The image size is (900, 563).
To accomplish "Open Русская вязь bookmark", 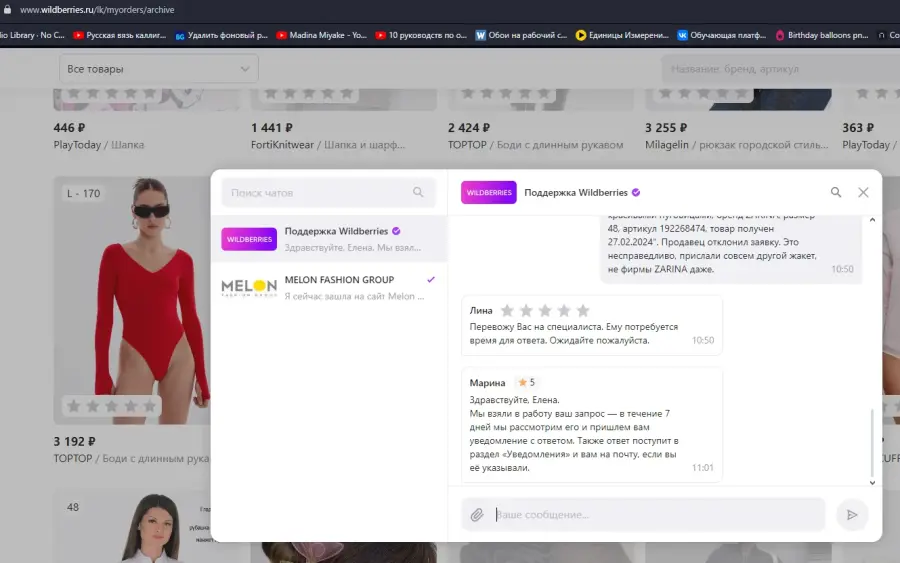I will [119, 35].
